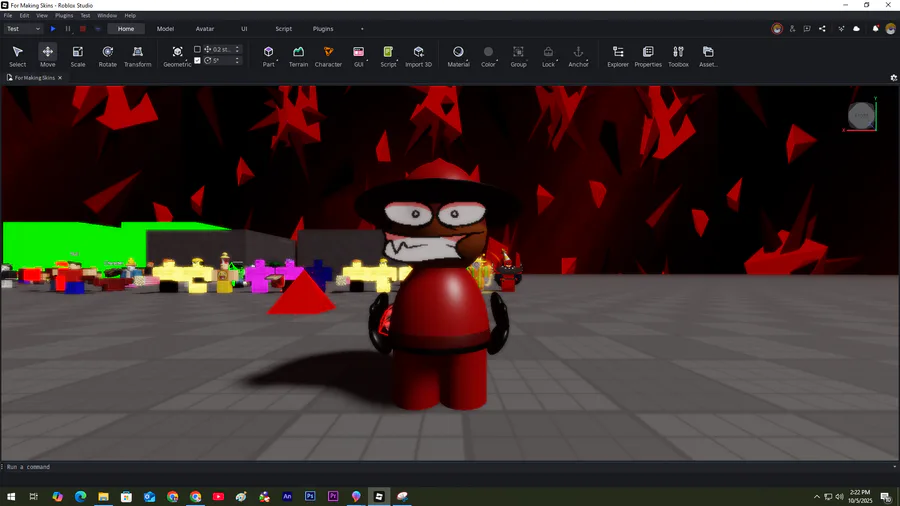
Task: Open the Help menu
Action: coord(130,15)
